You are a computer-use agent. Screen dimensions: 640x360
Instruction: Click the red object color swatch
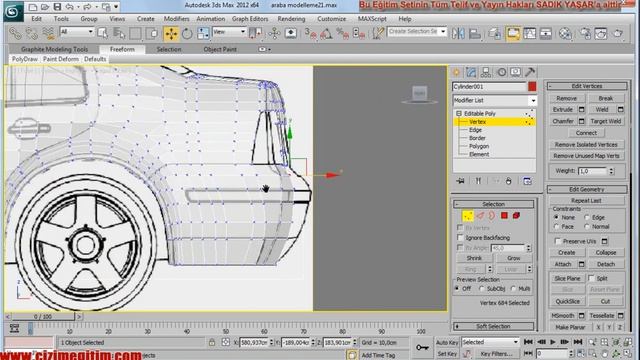pyautogui.click(x=532, y=87)
